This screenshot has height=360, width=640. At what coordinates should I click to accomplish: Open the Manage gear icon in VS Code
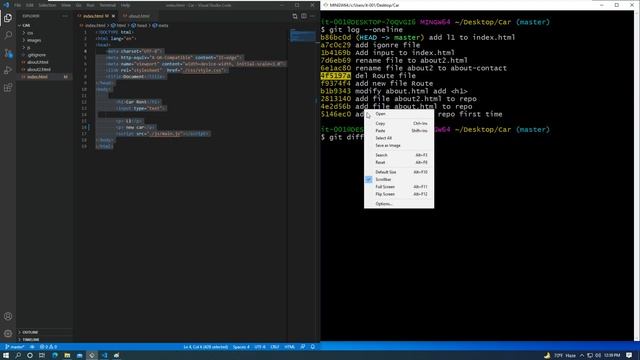coord(8,333)
